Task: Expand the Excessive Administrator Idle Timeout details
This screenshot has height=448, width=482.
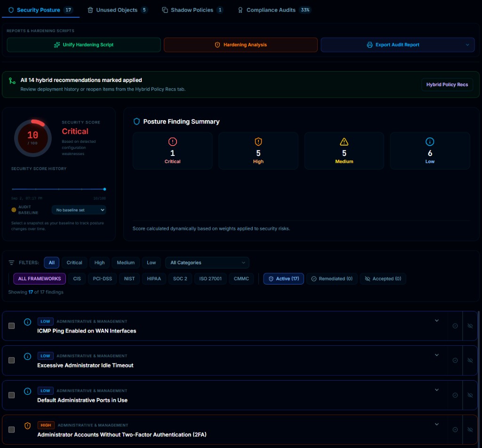Action: [436, 355]
